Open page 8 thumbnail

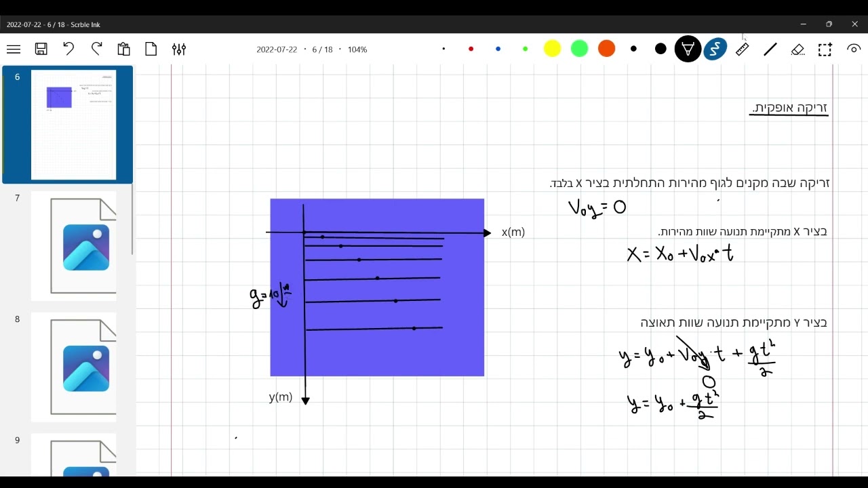click(73, 367)
